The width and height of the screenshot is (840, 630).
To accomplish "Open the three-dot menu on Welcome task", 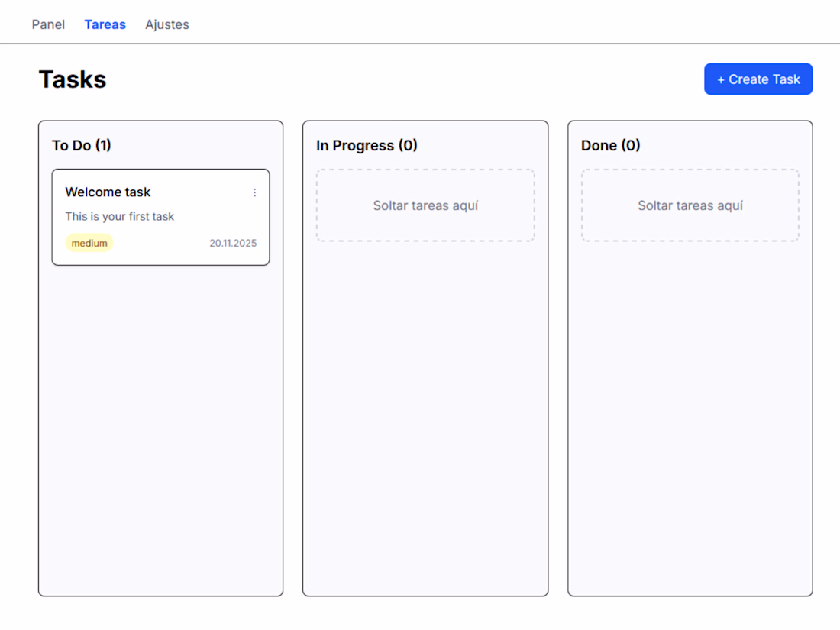I will pyautogui.click(x=254, y=193).
